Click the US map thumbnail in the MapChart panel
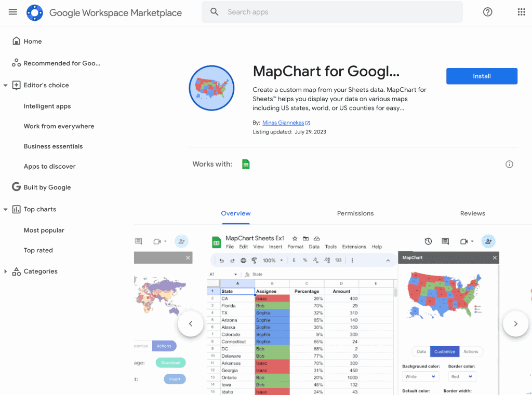This screenshot has height=395, width=532. (x=445, y=295)
